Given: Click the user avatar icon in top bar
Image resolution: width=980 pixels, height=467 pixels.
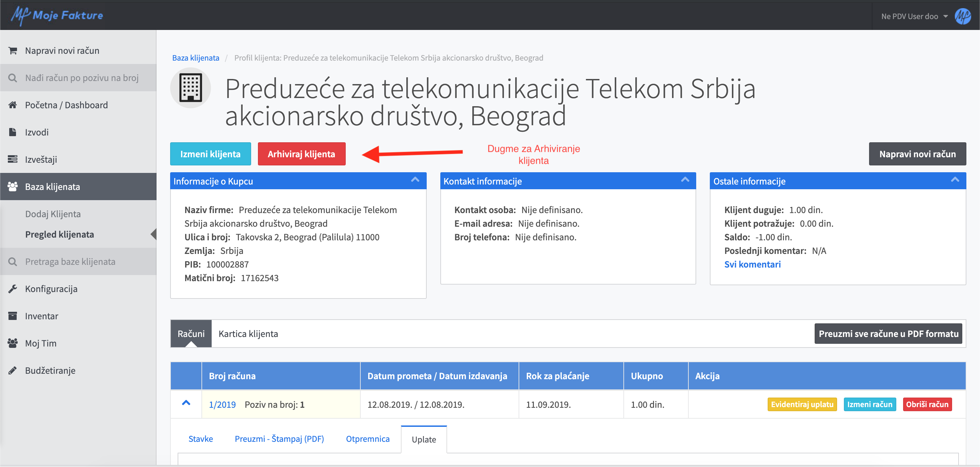Looking at the screenshot, I should (963, 16).
